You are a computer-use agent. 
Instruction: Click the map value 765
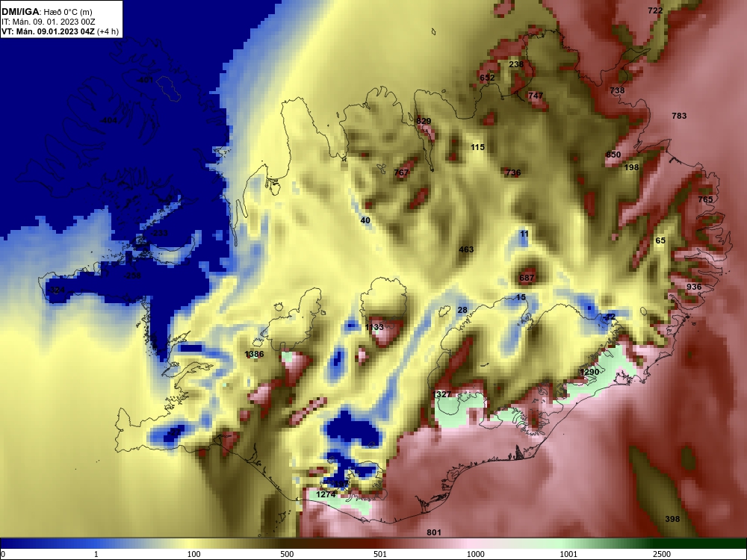[706, 199]
